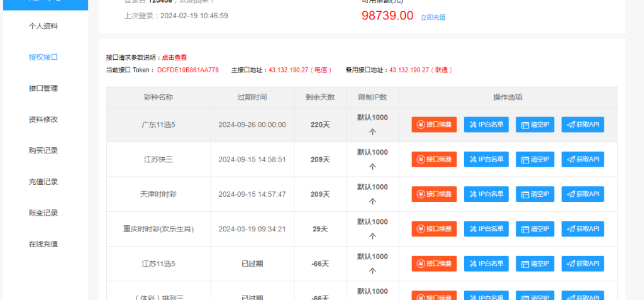
Task: Click the 江苏11选5 name cell
Action: point(158,264)
